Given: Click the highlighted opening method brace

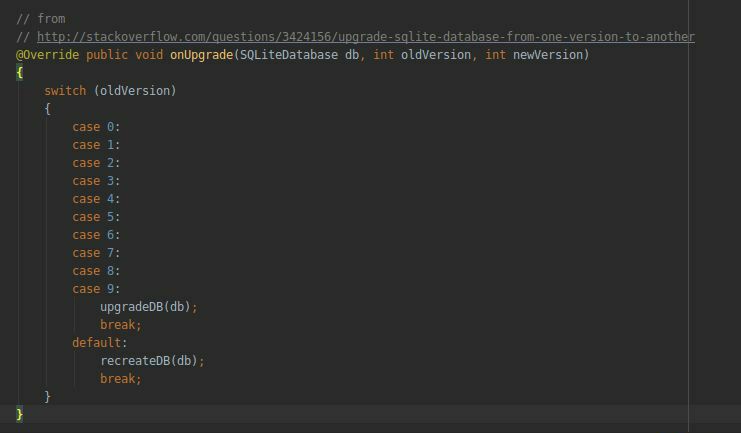Looking at the screenshot, I should (x=19, y=73).
